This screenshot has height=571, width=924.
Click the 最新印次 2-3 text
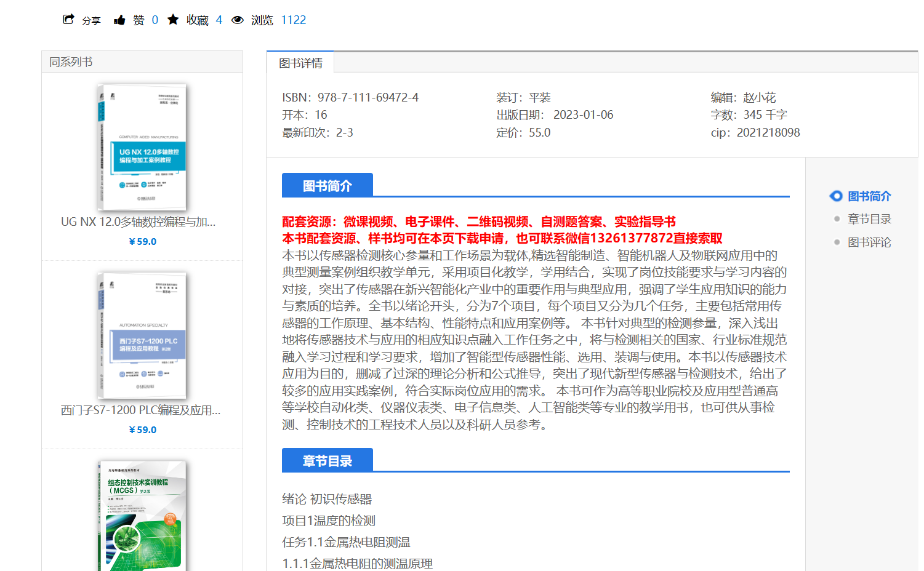(x=318, y=133)
